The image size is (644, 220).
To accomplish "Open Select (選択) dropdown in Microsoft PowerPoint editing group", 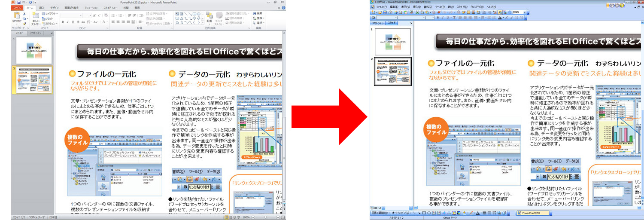I will (259, 23).
